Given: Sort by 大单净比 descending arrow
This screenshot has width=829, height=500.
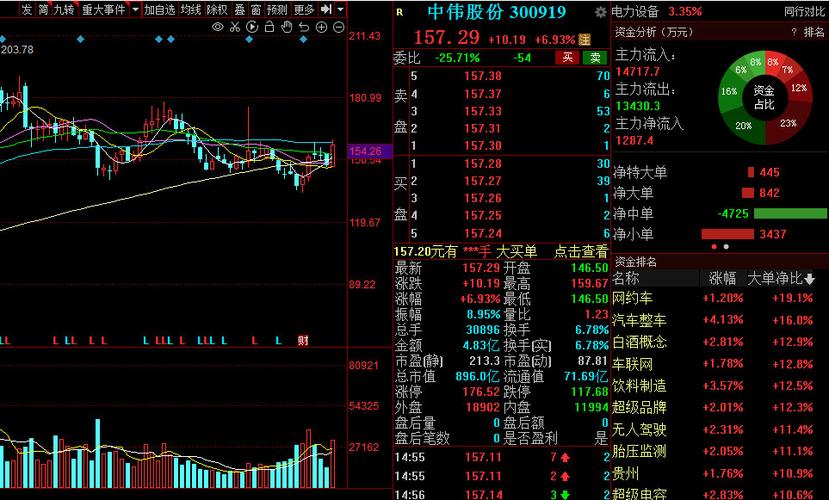Looking at the screenshot, I should point(810,279).
